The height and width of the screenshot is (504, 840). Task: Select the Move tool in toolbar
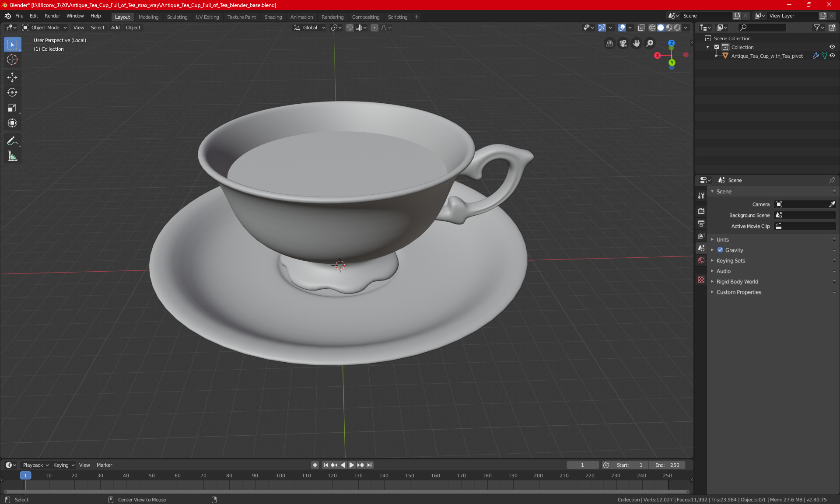(x=12, y=77)
